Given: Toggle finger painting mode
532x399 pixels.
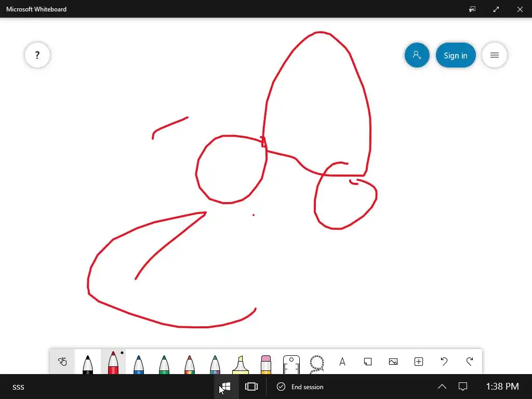Looking at the screenshot, I should pos(62,362).
